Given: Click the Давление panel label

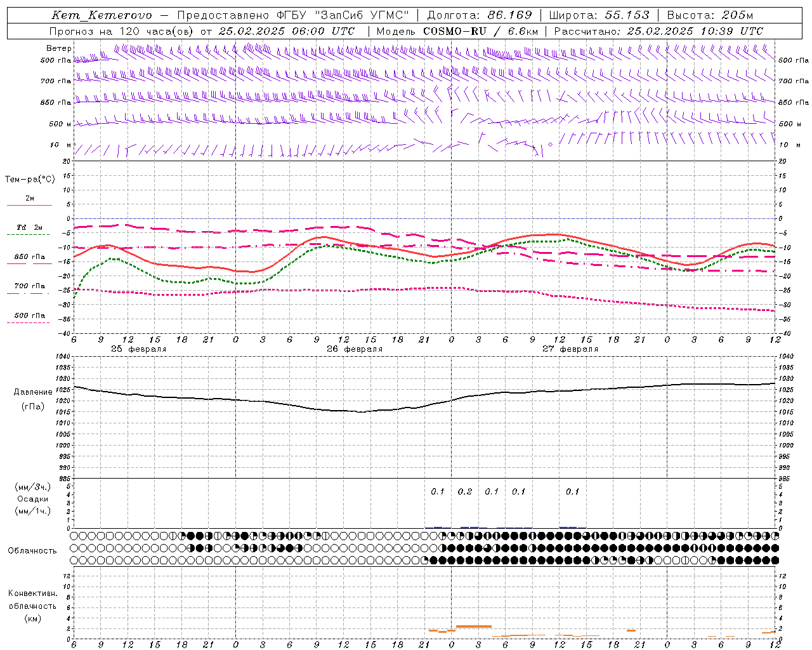Looking at the screenshot, I should (x=33, y=392).
